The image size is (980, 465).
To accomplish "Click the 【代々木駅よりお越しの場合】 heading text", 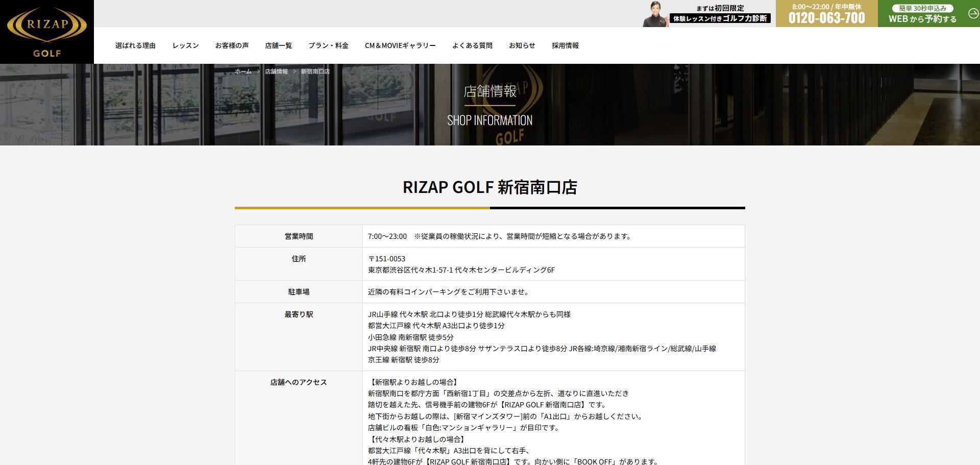I will pyautogui.click(x=418, y=439).
